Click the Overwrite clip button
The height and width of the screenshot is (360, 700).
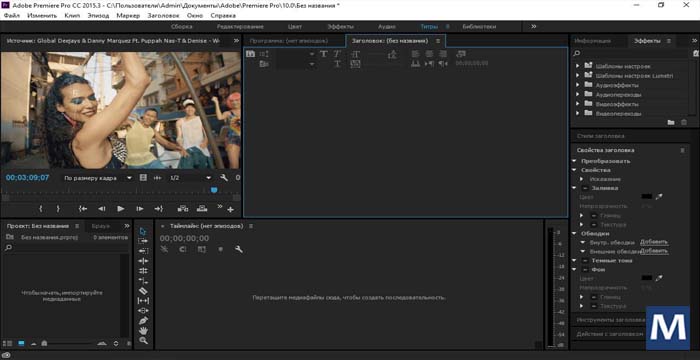click(x=202, y=209)
